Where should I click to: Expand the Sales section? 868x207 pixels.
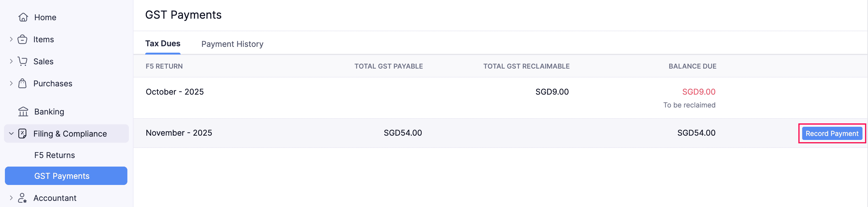coord(10,61)
